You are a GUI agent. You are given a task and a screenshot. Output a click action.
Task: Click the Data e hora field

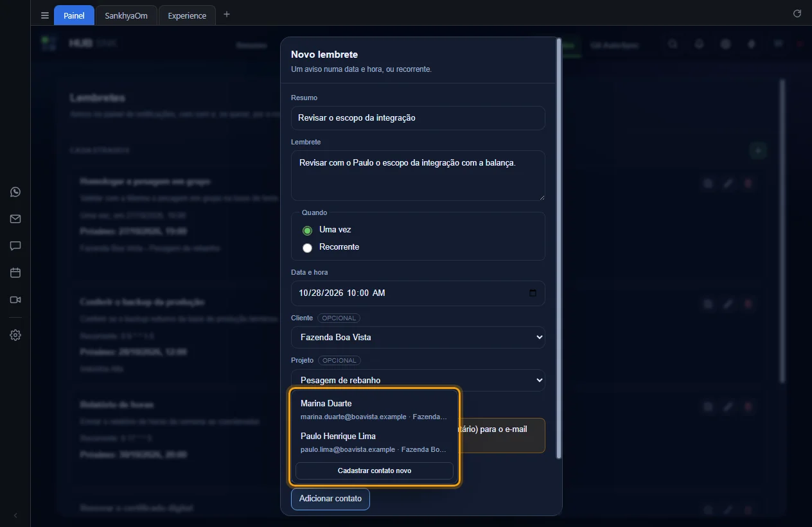[418, 293]
